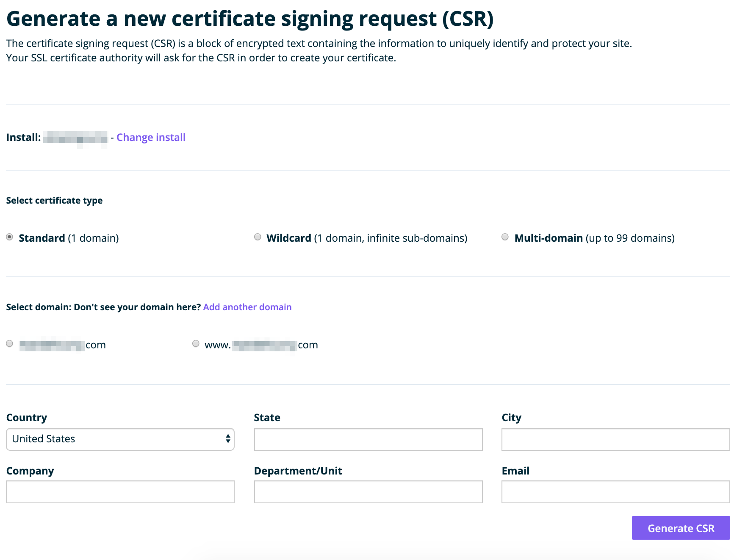Image resolution: width=748 pixels, height=560 pixels.
Task: Click into the Email text field
Action: pyautogui.click(x=615, y=492)
